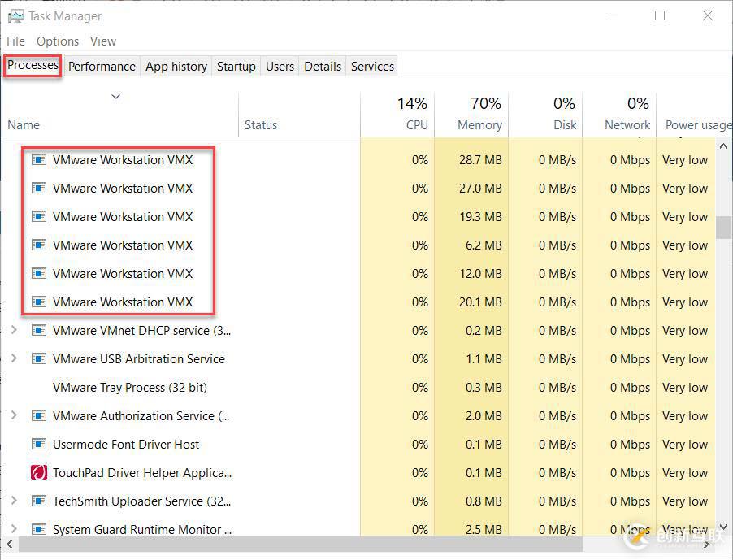This screenshot has height=560, width=733.
Task: Click the VMware Authorization Service icon
Action: point(39,415)
